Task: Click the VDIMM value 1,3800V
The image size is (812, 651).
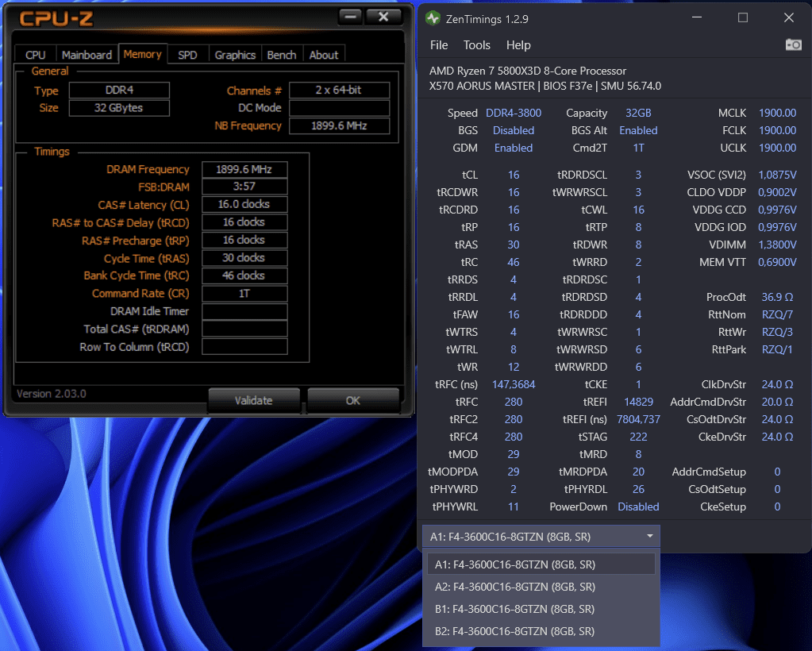Action: pyautogui.click(x=777, y=245)
